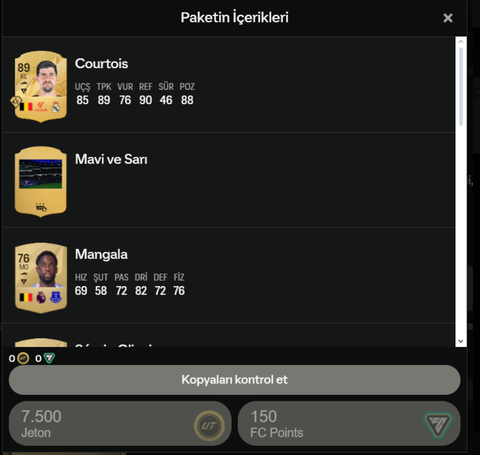Screen dimensions: 480x455
Task: Click the partially visible fourth card
Action: [41, 342]
